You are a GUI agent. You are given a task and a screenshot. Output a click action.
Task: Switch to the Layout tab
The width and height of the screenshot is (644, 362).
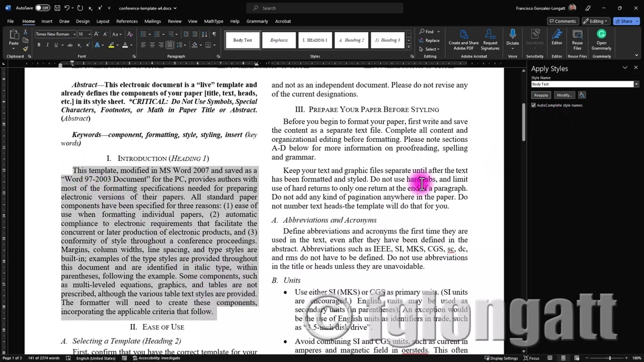(x=103, y=21)
